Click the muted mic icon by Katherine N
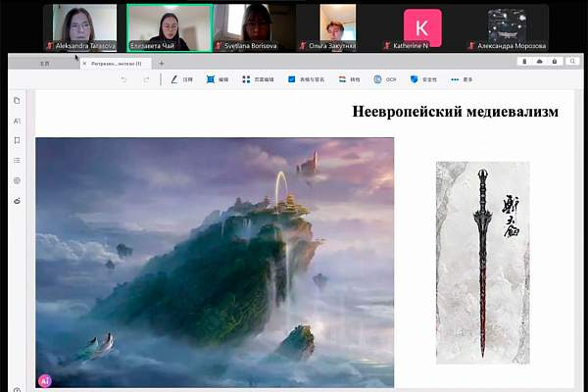Screen dimensions: 588x392 click(387, 46)
